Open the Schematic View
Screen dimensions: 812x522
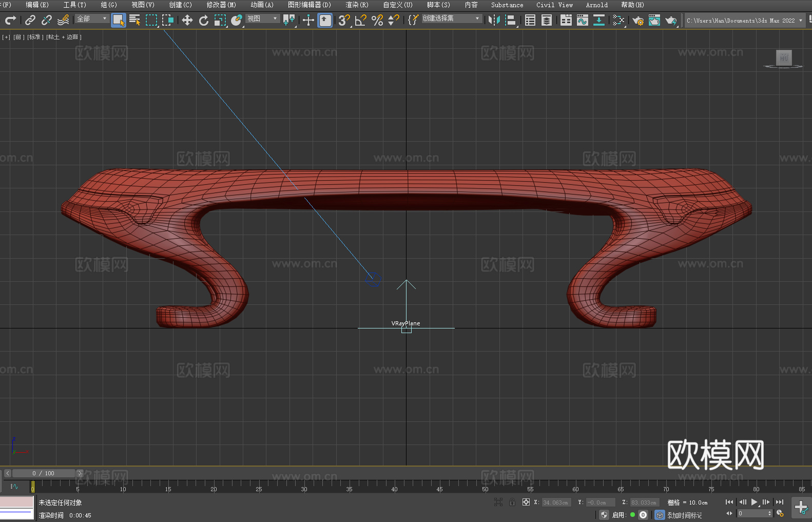pos(618,20)
